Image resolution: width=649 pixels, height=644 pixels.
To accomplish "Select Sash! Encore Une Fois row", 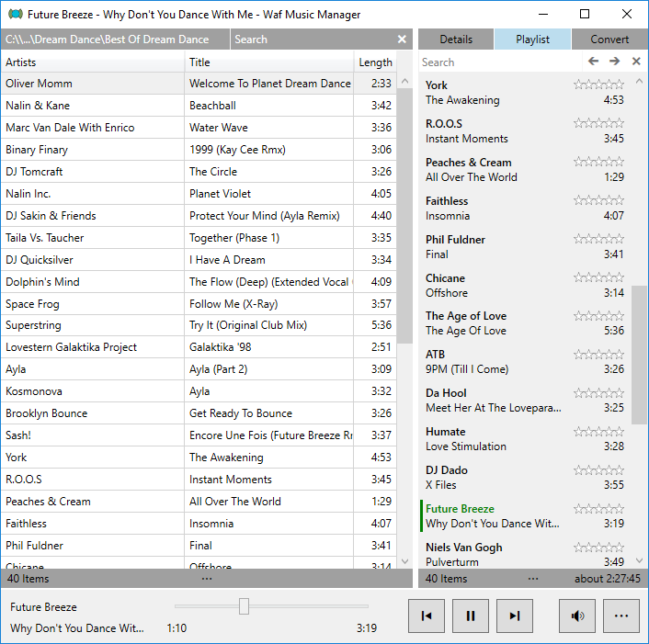I will pyautogui.click(x=199, y=435).
